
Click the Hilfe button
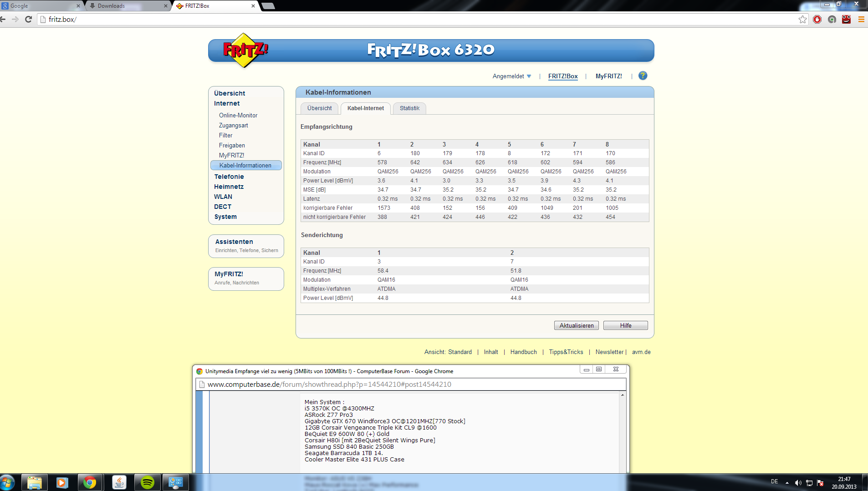click(x=625, y=325)
